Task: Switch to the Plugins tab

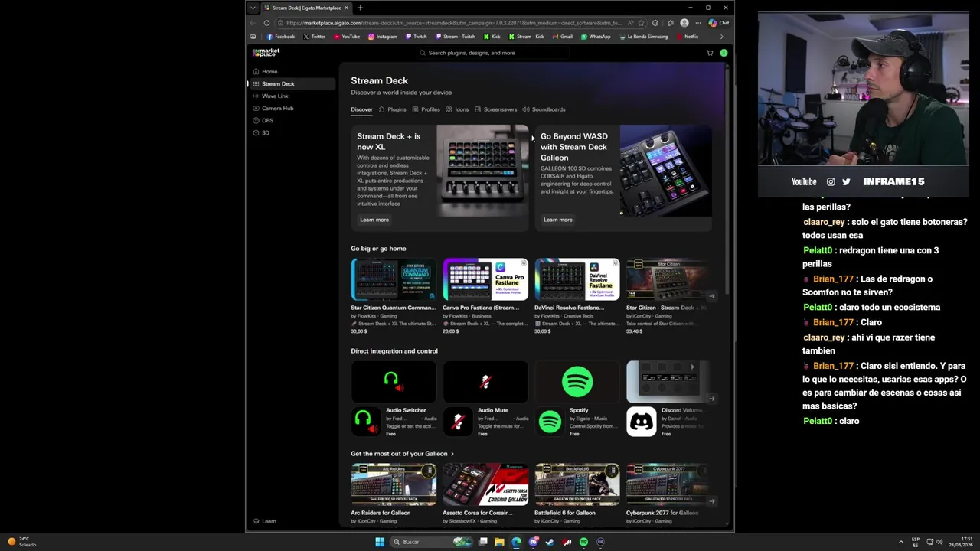Action: point(392,109)
